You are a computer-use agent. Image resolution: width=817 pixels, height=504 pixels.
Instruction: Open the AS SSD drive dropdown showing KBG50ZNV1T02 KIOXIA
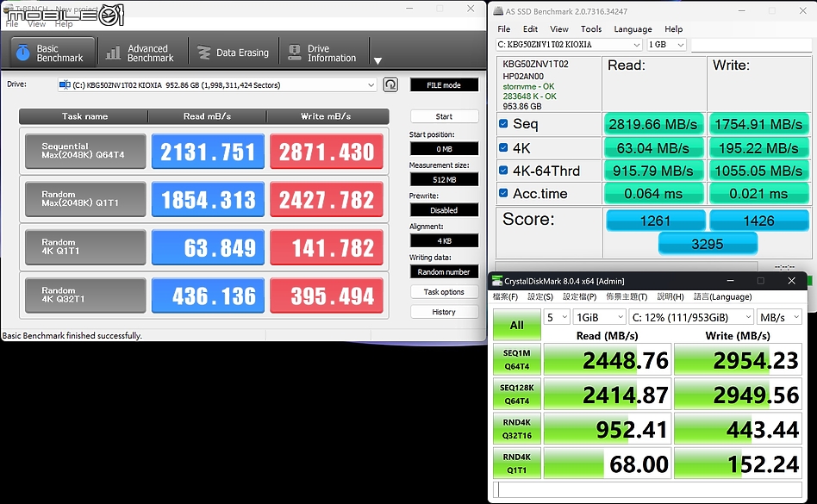tap(569, 45)
